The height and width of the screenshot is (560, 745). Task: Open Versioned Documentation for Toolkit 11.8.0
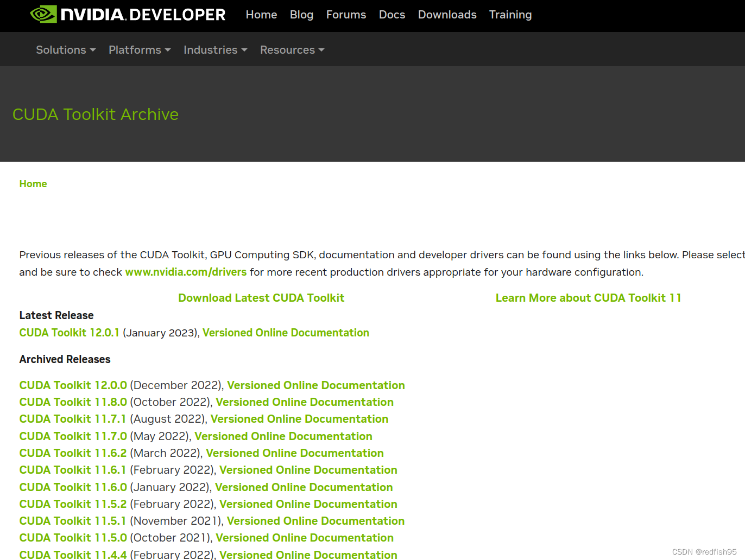pyautogui.click(x=305, y=402)
